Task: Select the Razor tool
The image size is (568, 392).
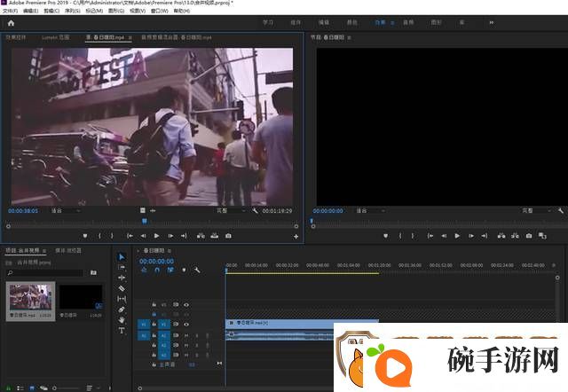Action: click(x=122, y=288)
